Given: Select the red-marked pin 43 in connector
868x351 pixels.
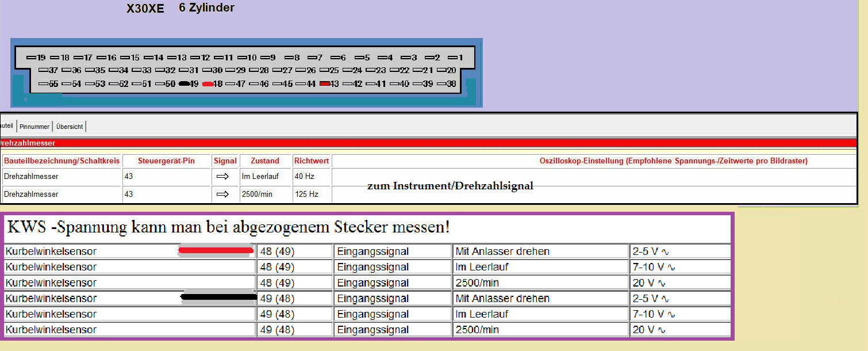Looking at the screenshot, I should point(325,84).
